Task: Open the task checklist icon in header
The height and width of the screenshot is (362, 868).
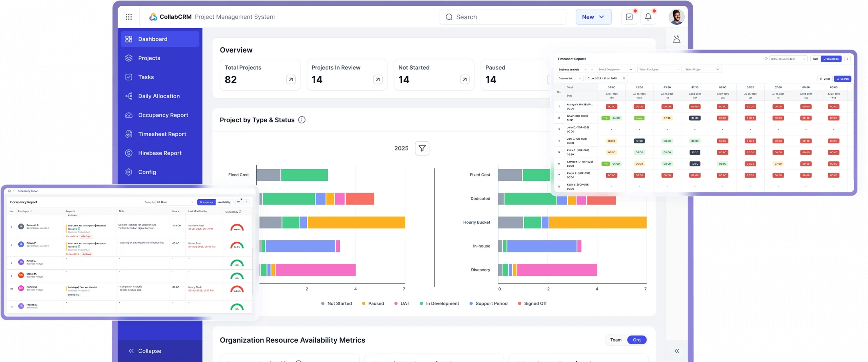Action: pos(629,17)
